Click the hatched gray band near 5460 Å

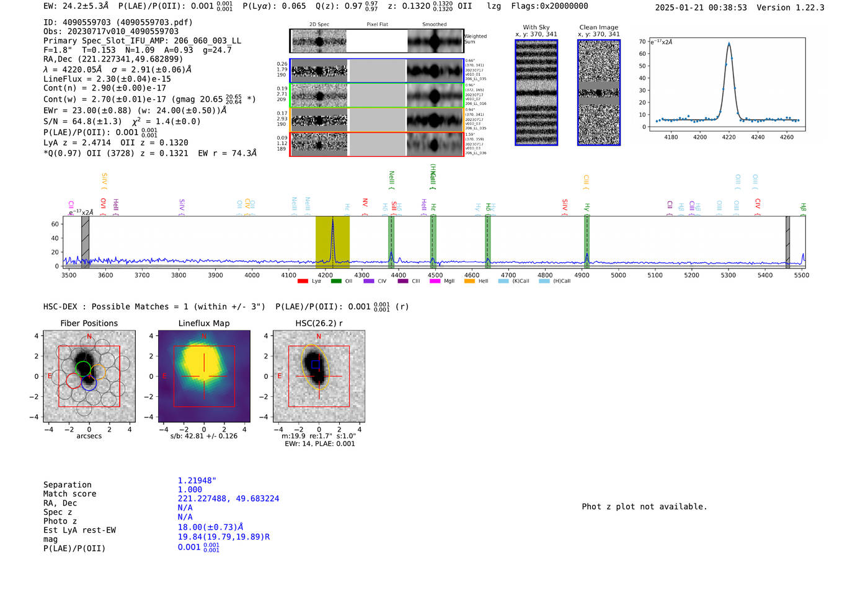[x=787, y=242]
